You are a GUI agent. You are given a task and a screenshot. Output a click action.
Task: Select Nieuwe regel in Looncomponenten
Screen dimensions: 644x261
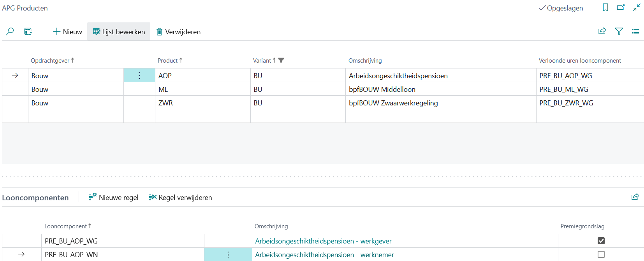(114, 198)
